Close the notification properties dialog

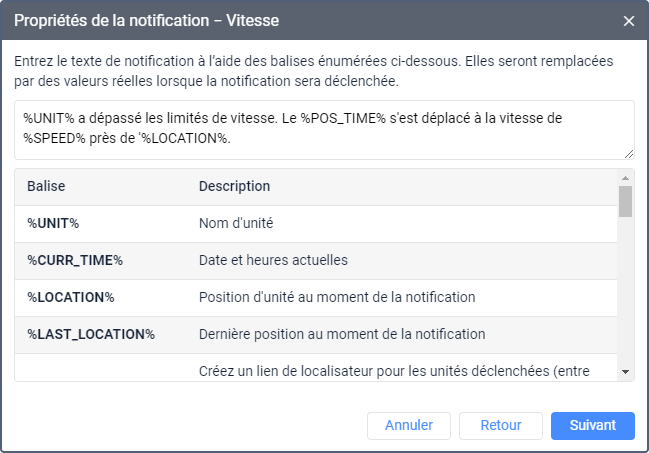click(629, 21)
